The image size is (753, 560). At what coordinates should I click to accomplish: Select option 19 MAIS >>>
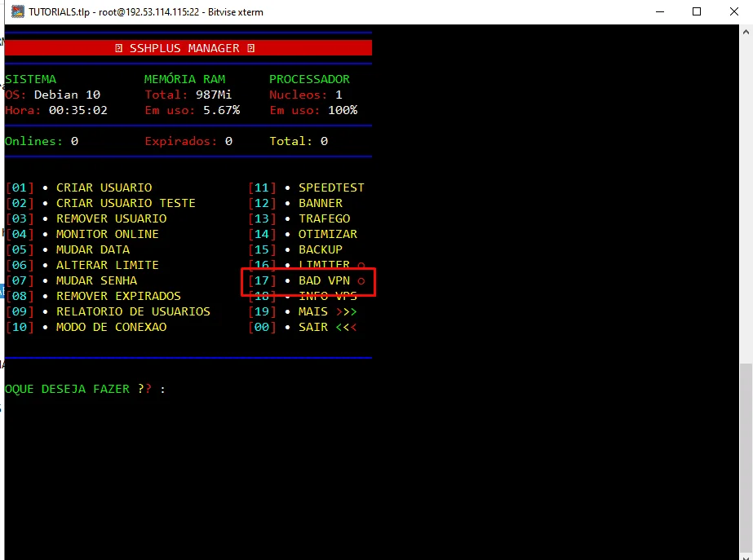(x=303, y=311)
